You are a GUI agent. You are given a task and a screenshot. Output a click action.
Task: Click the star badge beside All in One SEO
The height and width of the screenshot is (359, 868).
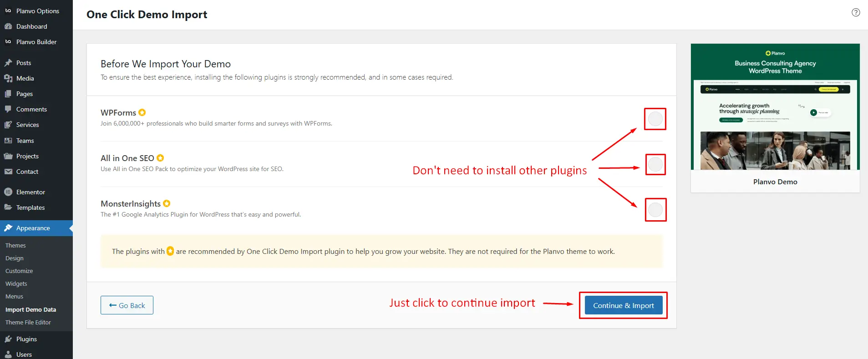[160, 158]
